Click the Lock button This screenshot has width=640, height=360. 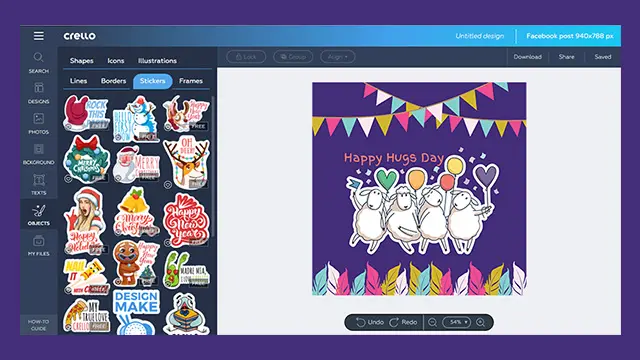point(246,57)
